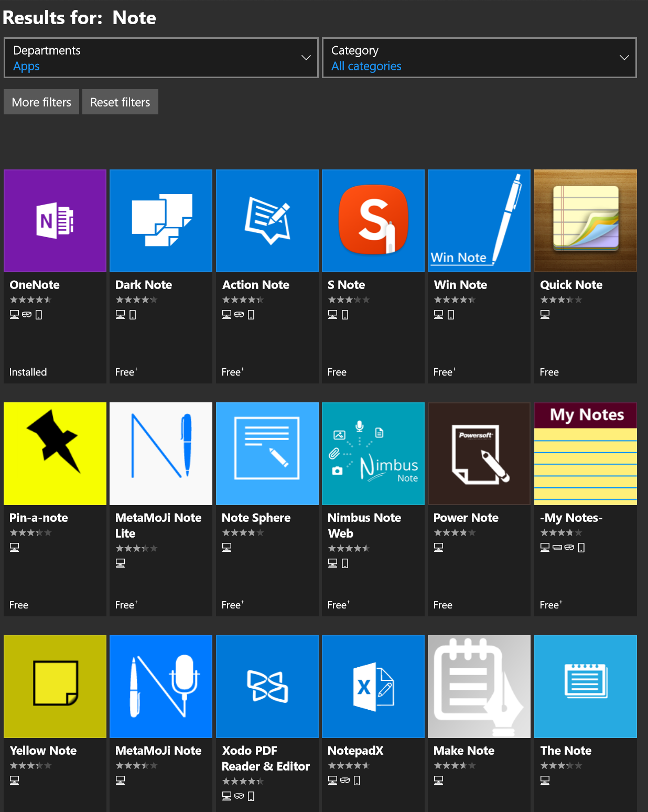Click the star rating under Action Note

point(243,300)
